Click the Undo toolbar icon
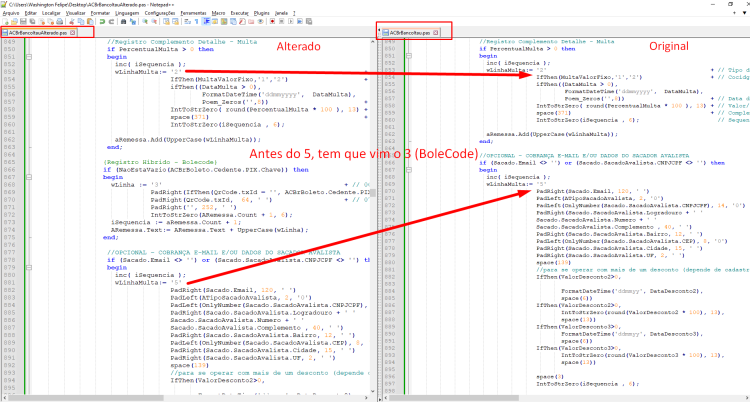This screenshot has height=402, width=750. point(102,22)
